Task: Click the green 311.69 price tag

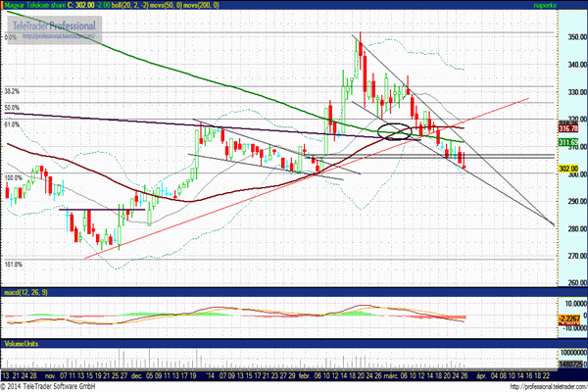Action: 568,142
